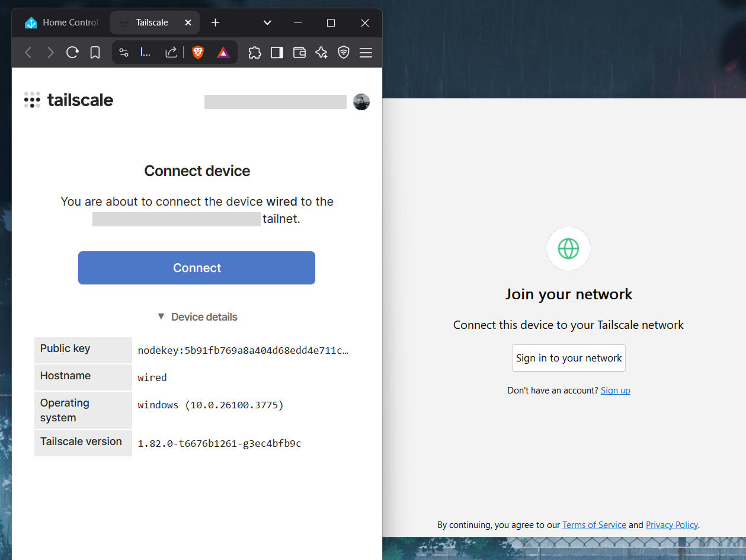Open the Extensions puzzle icon
The height and width of the screenshot is (560, 746).
point(255,53)
